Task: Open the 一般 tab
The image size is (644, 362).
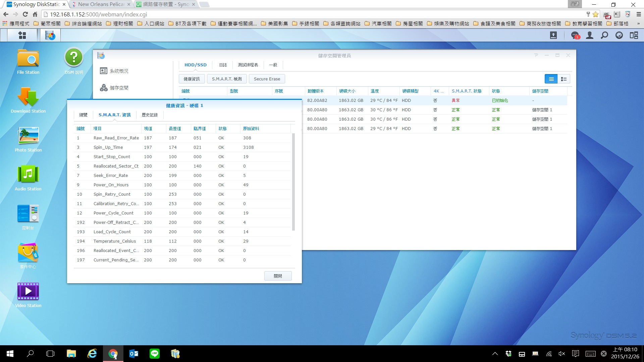Action: click(273, 65)
